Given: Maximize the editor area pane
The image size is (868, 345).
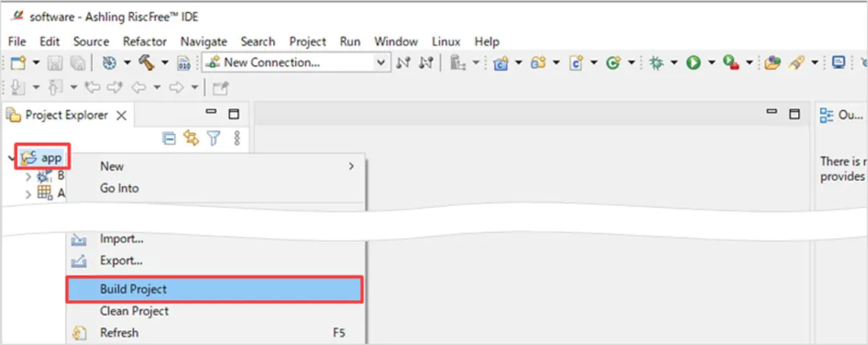Looking at the screenshot, I should click(x=794, y=114).
